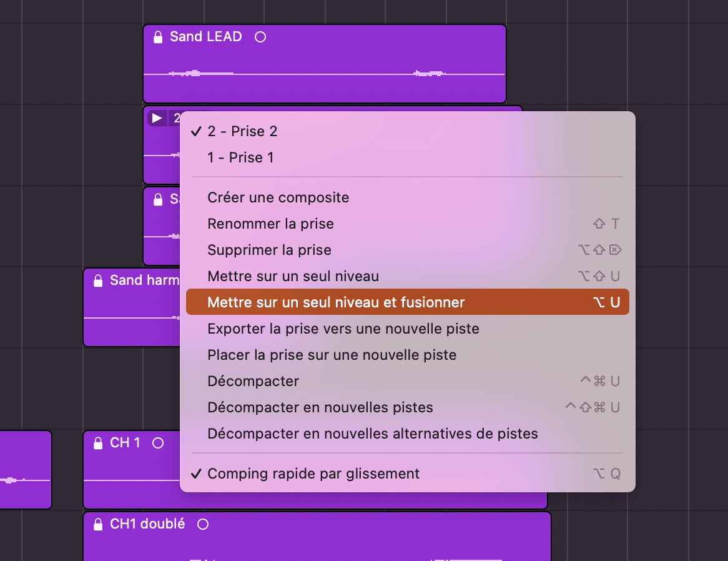This screenshot has width=728, height=561.
Task: Click the loop circle icon beside Sand LEAD
Action: coord(260,37)
